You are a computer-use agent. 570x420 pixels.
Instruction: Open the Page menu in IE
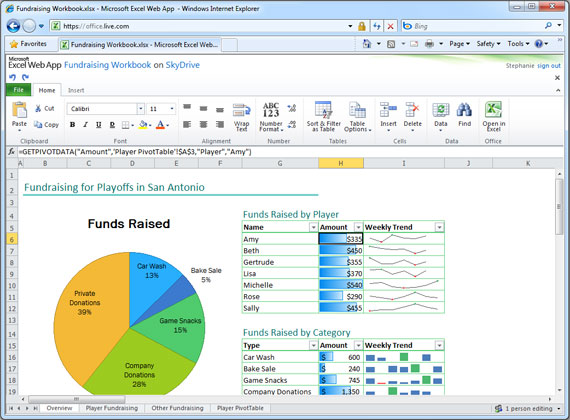point(459,44)
